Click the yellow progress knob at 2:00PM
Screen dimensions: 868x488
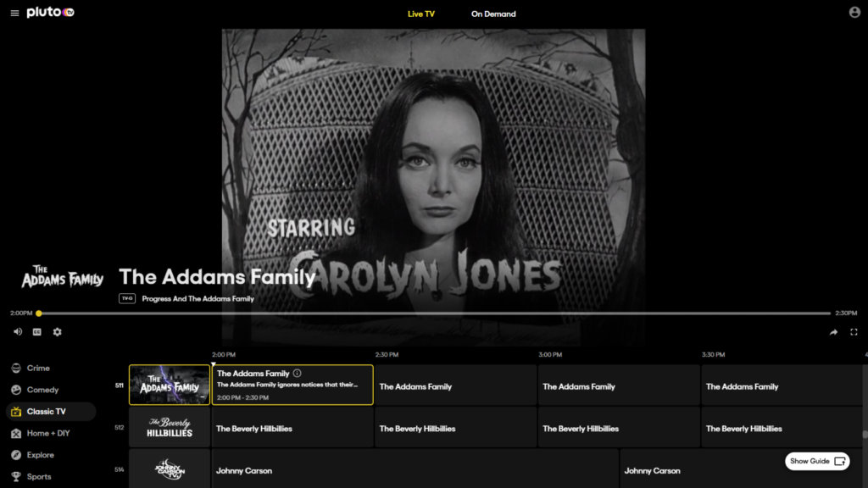pos(39,313)
